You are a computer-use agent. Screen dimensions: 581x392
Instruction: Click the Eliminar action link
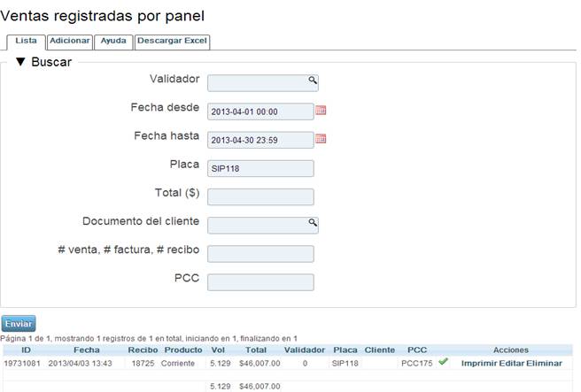click(x=545, y=363)
